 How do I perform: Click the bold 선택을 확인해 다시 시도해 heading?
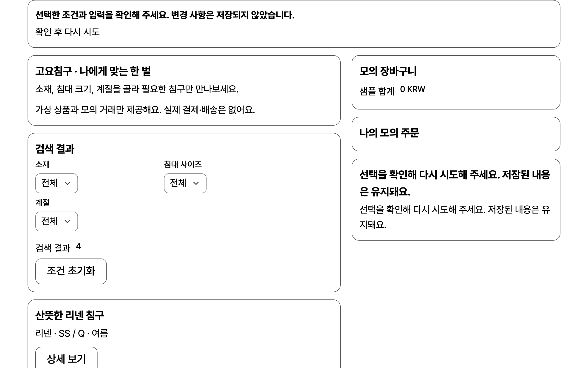455,183
